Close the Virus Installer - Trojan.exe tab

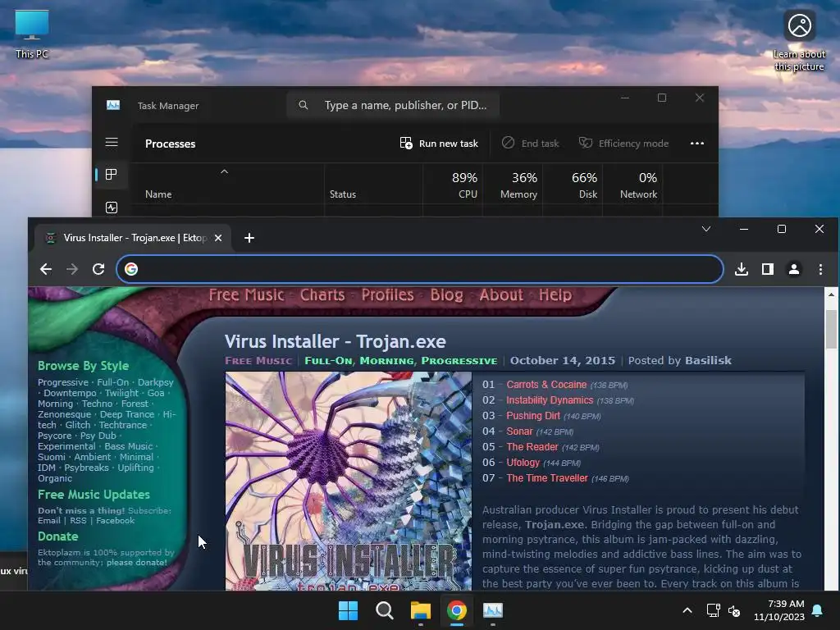(x=218, y=238)
